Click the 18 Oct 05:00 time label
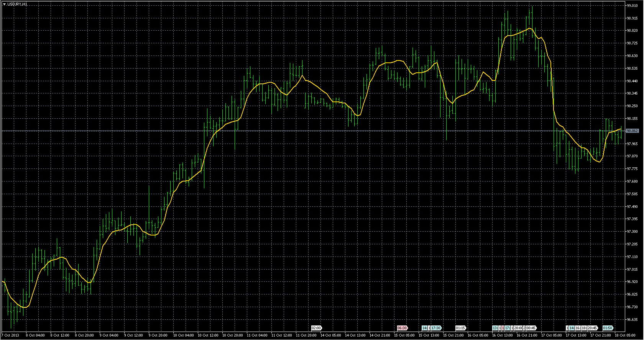Viewport: 644px width, 340px height. pos(625,335)
